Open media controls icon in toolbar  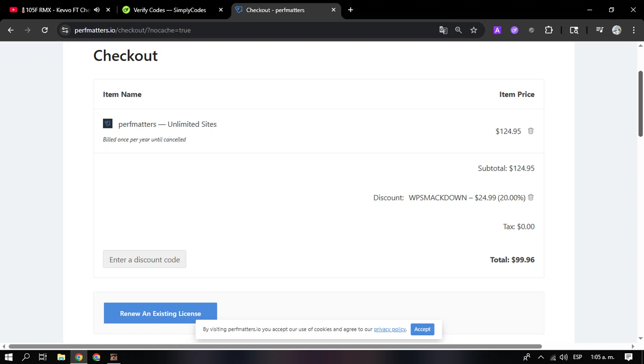coord(600,30)
